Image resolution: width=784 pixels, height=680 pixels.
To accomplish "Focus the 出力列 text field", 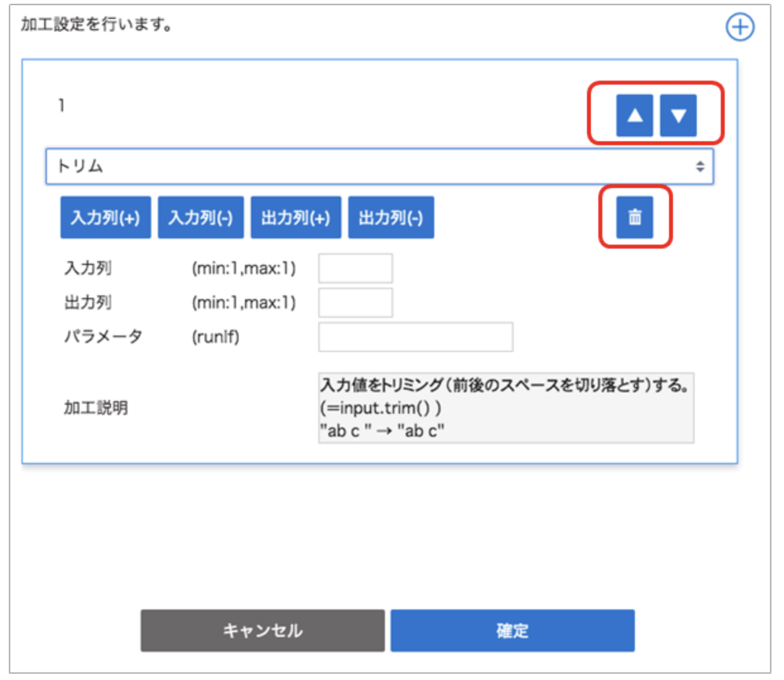I will click(x=355, y=303).
